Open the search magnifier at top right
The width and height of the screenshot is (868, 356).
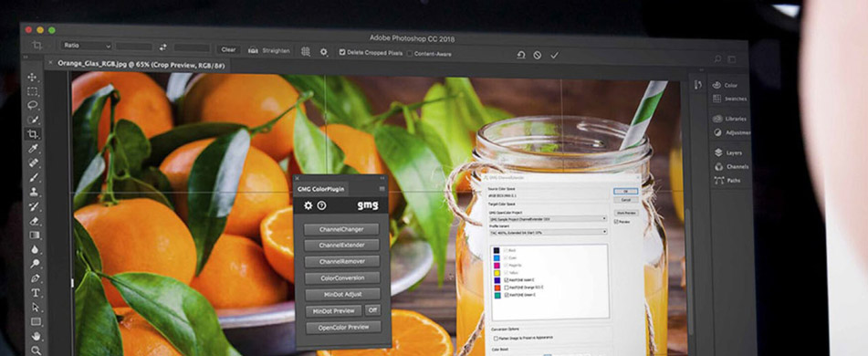pos(717,58)
